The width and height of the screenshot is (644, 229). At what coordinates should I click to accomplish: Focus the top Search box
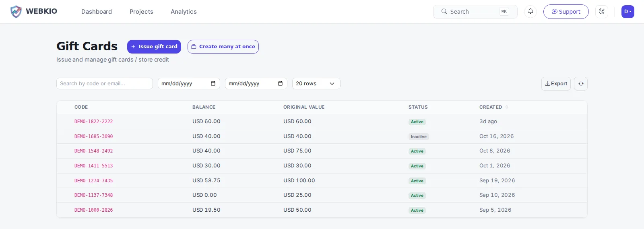click(475, 12)
